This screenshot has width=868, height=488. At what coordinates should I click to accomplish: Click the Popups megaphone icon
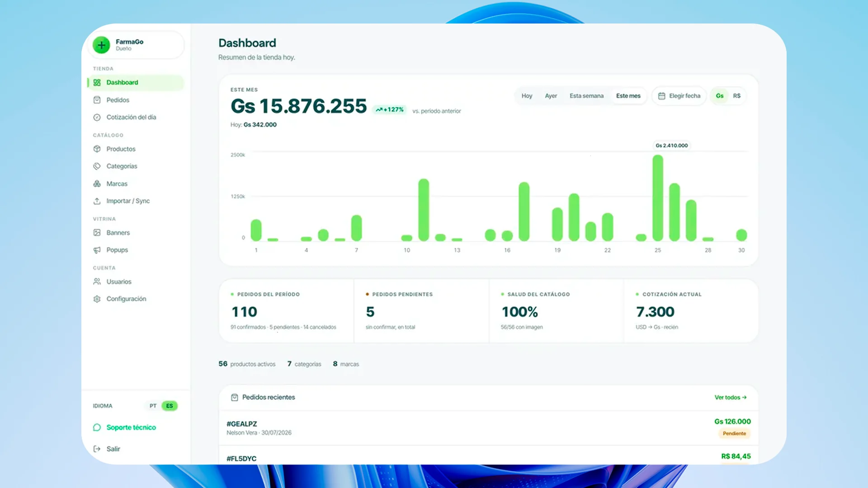click(97, 250)
